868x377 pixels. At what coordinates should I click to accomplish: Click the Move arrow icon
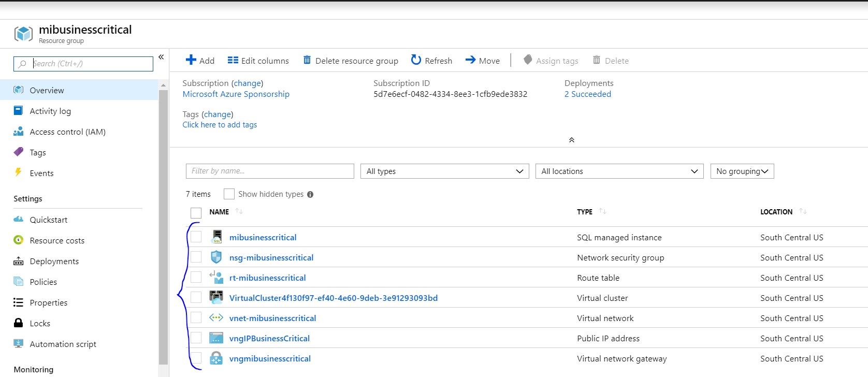point(470,60)
